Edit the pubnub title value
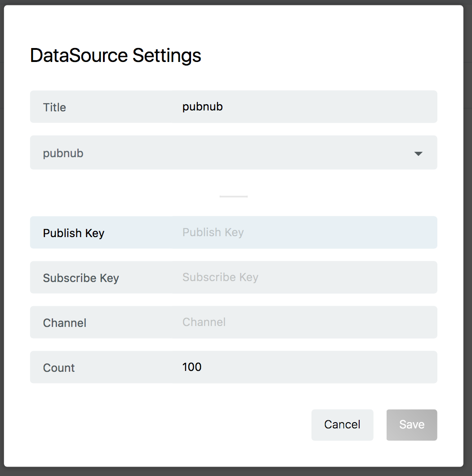 202,106
